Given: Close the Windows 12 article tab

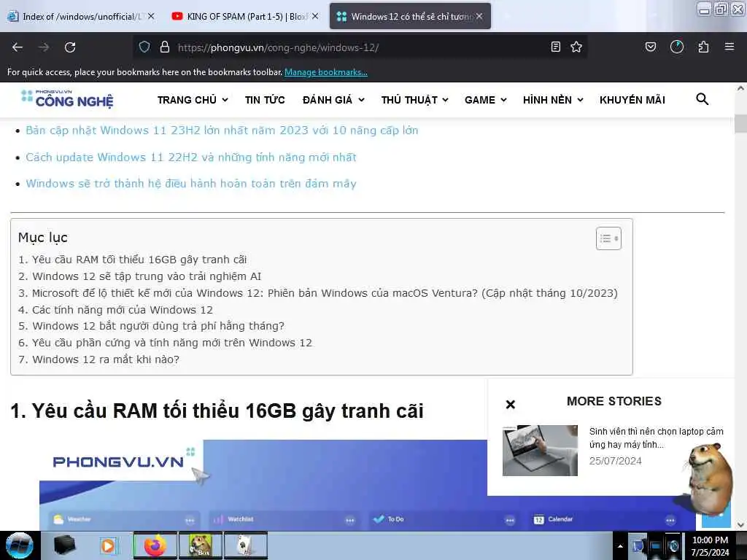Looking at the screenshot, I should click(x=479, y=16).
